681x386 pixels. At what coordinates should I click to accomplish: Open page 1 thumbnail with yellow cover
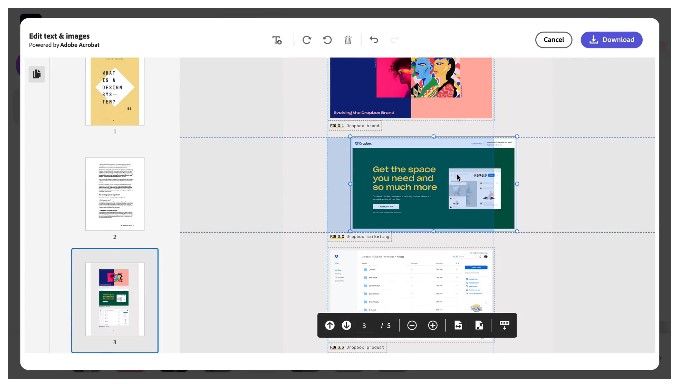[115, 92]
